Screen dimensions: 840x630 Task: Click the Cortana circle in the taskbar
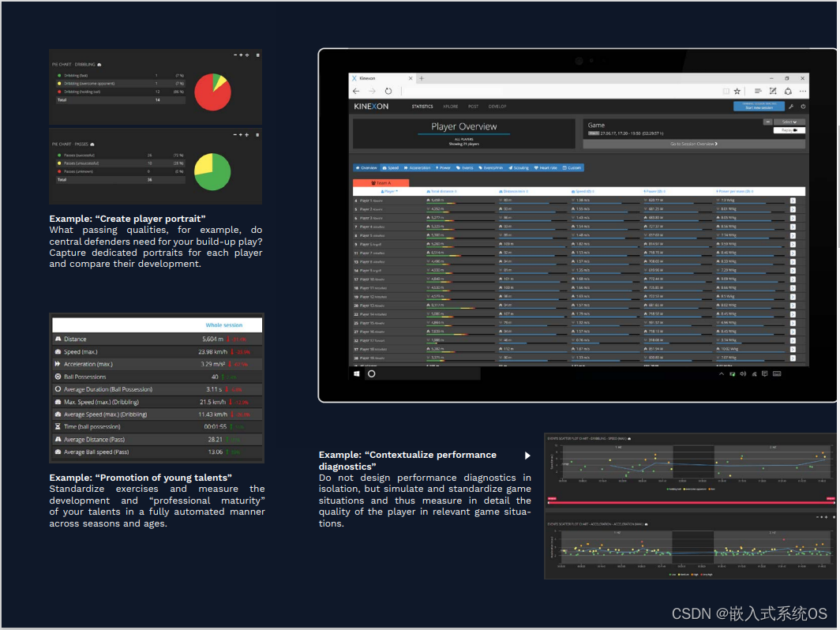pyautogui.click(x=372, y=374)
